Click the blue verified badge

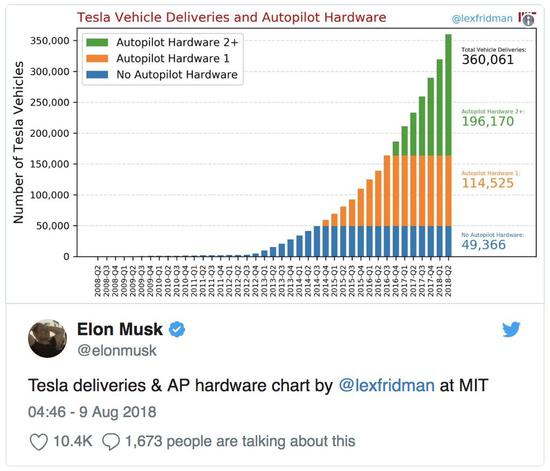tap(177, 329)
